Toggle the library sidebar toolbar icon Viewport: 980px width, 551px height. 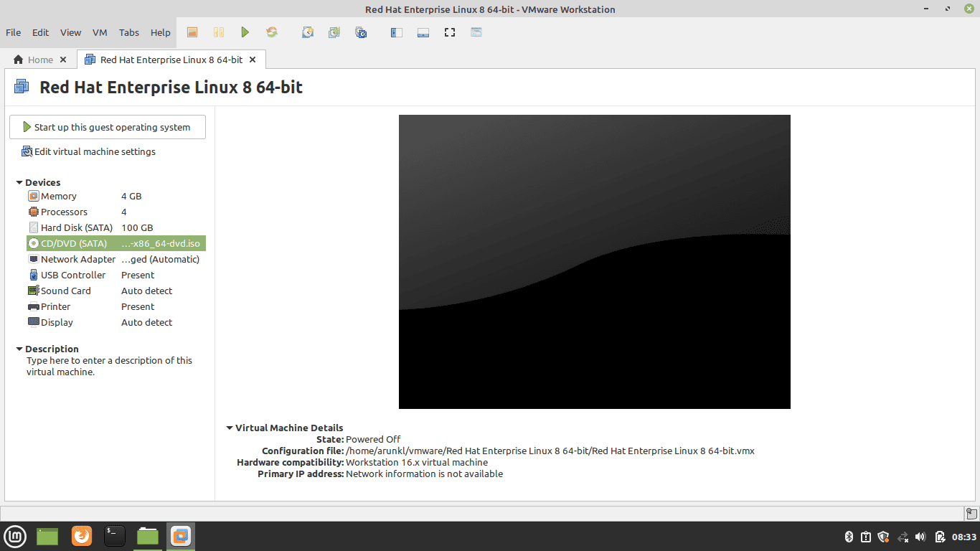(x=396, y=32)
